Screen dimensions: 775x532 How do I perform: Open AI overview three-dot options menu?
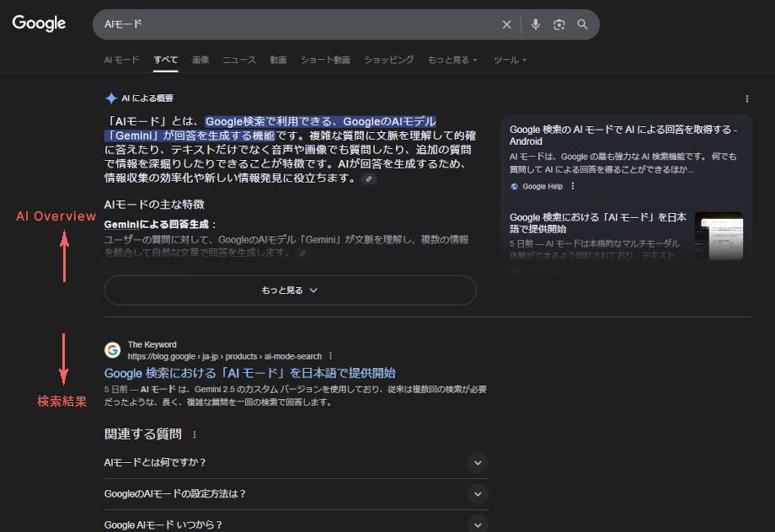click(x=746, y=98)
